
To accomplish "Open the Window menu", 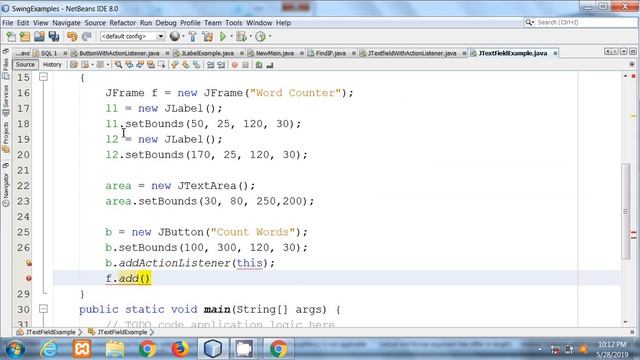I will 259,23.
